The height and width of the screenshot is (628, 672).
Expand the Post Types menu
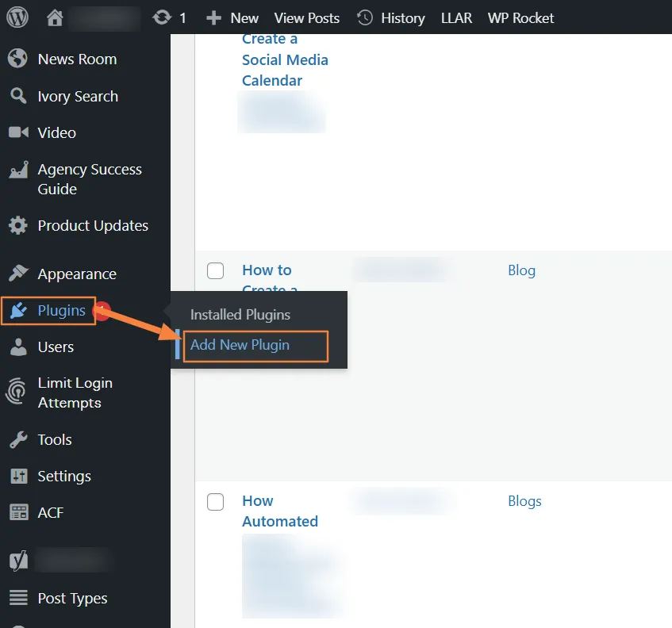click(x=71, y=598)
